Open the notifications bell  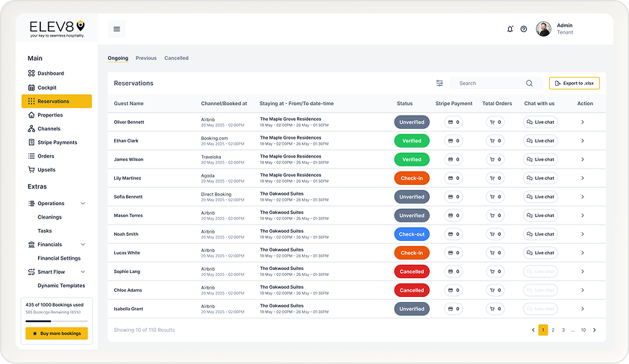coord(510,29)
